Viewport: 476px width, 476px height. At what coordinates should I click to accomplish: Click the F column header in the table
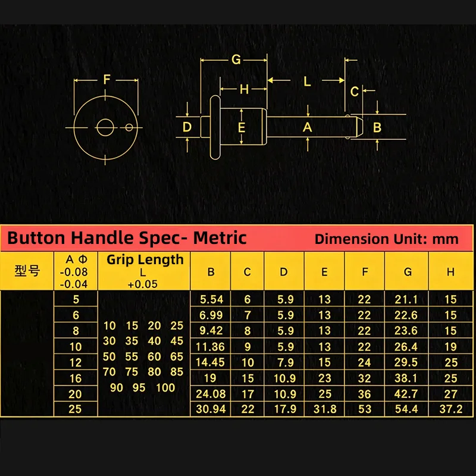point(365,272)
